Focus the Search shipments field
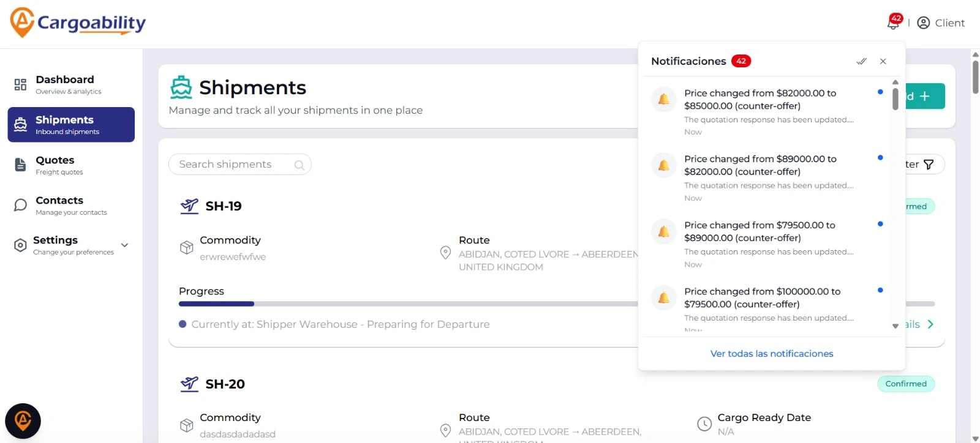The width and height of the screenshot is (980, 443). coord(233,165)
